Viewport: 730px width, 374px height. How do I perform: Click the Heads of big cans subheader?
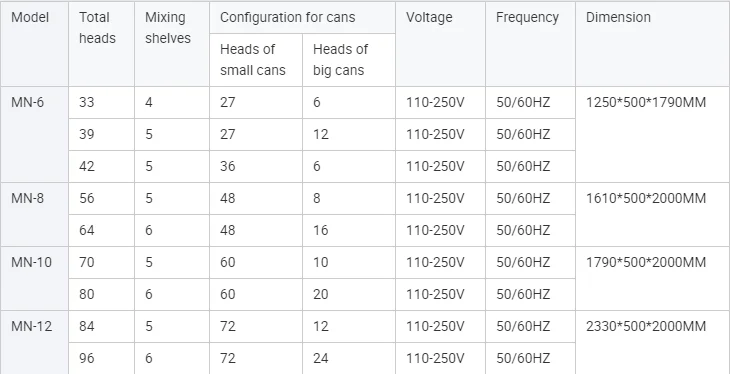349,60
